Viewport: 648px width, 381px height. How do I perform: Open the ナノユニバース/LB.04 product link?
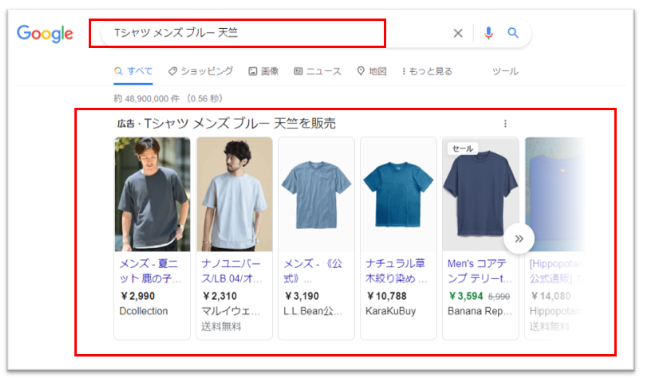231,271
